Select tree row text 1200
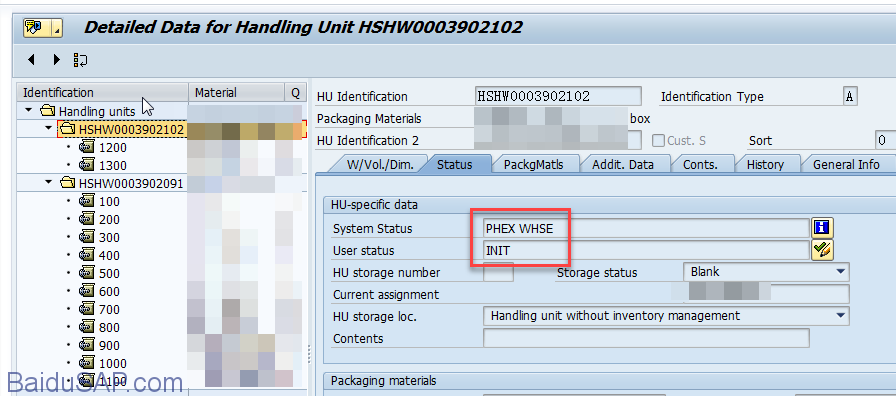This screenshot has width=896, height=396. pos(113,147)
